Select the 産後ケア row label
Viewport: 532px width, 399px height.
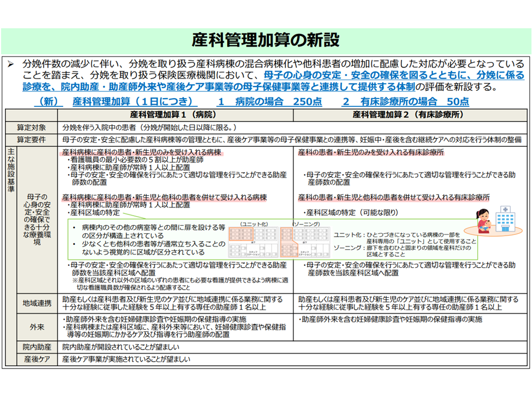(x=37, y=359)
